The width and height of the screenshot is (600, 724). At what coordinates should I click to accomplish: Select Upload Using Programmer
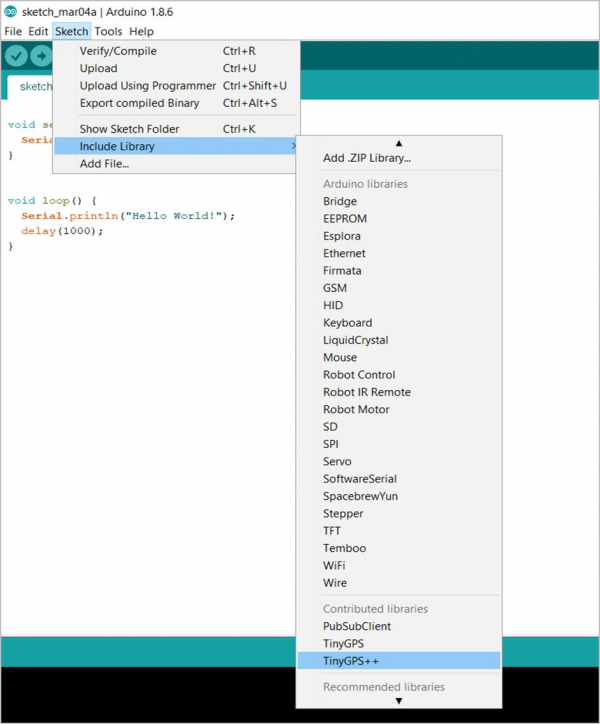[176, 86]
